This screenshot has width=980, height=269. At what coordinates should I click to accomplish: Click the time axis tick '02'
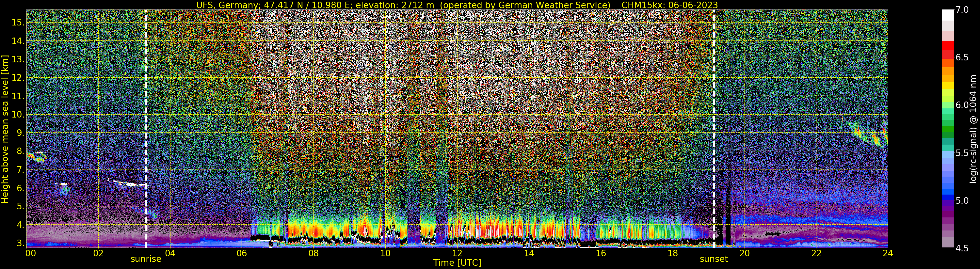pyautogui.click(x=98, y=253)
